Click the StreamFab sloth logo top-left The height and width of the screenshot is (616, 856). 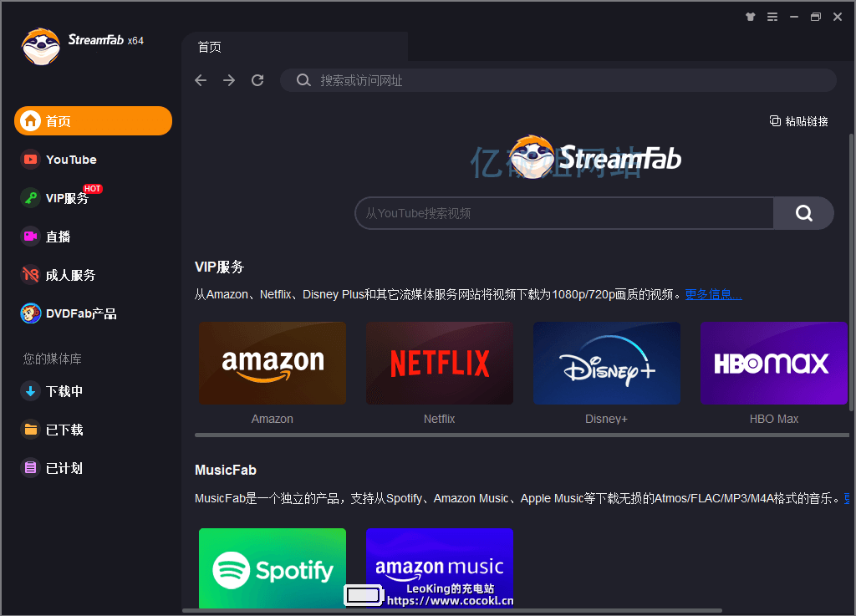click(40, 46)
